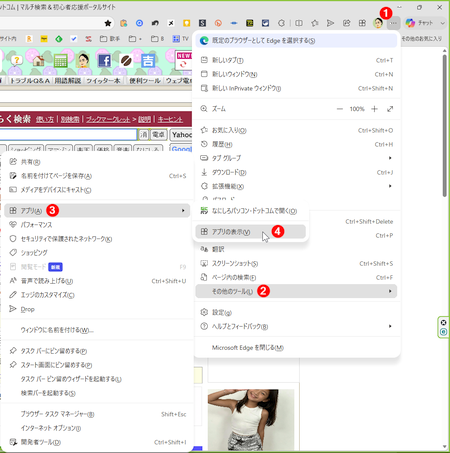Click the question mark help icon on banner
450x453 pixels.
(17, 61)
